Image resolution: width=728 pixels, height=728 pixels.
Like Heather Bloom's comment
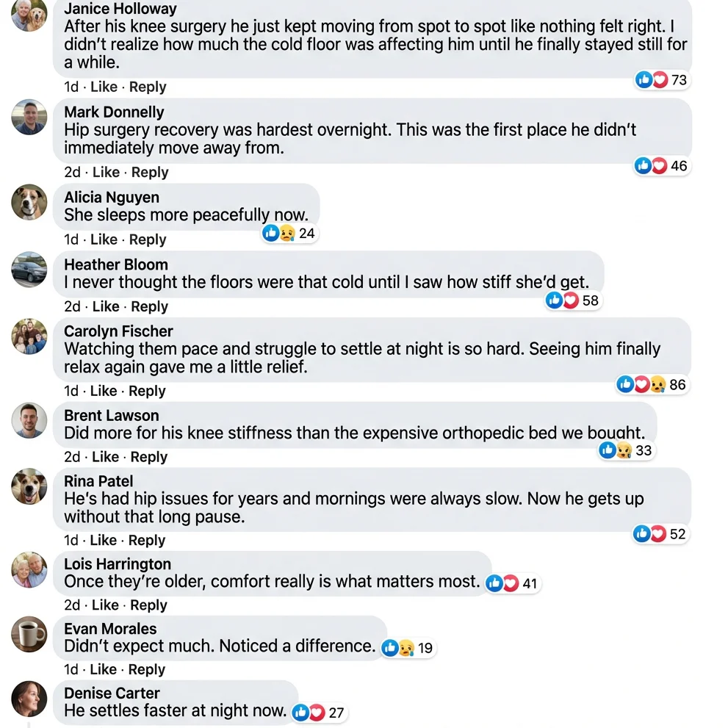tap(106, 306)
